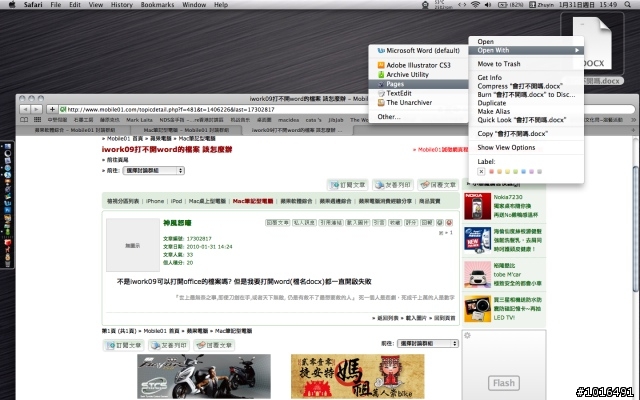Viewport: 640px width, 400px height.
Task: Add bookmark with the plus button
Action: pos(52,109)
